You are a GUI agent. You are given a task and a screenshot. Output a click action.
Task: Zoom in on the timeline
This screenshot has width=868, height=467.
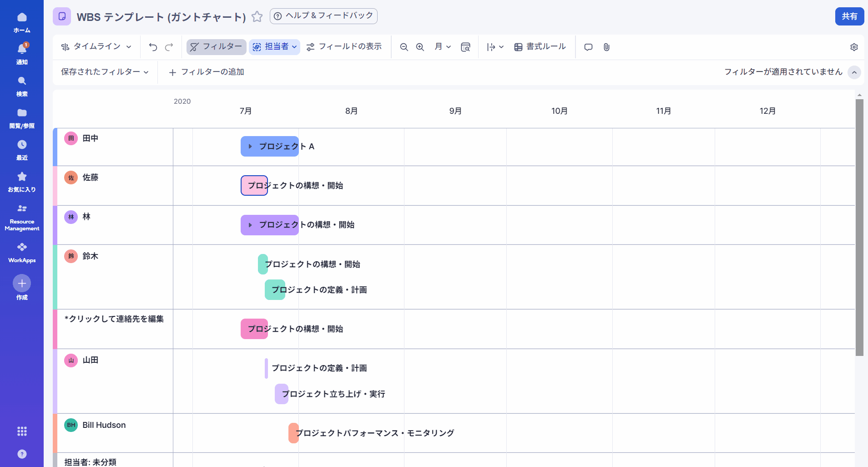click(419, 46)
